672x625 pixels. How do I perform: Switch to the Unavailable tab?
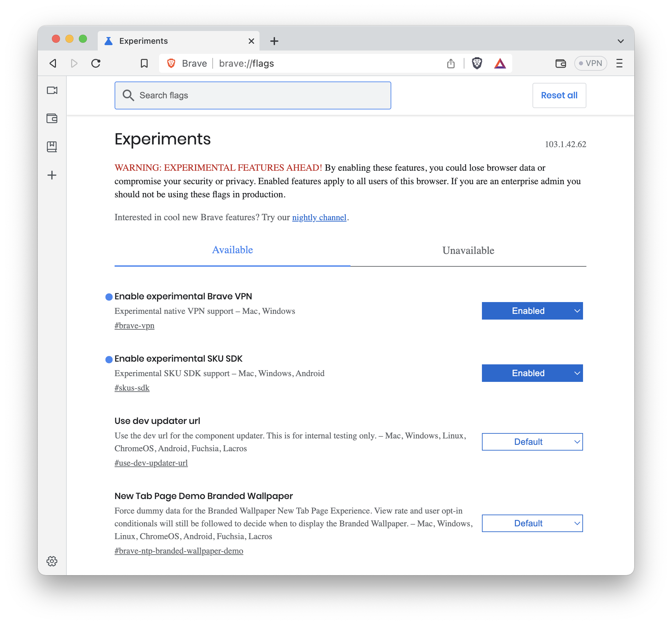[468, 250]
